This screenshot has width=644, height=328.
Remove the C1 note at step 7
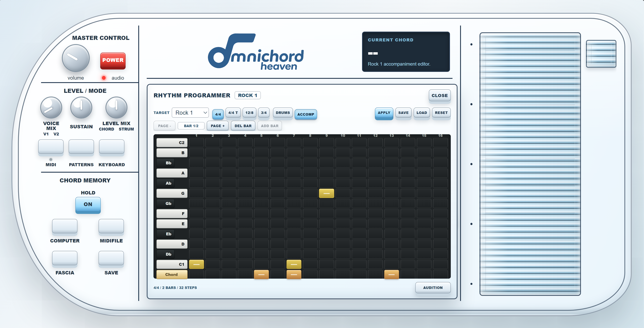tap(294, 264)
